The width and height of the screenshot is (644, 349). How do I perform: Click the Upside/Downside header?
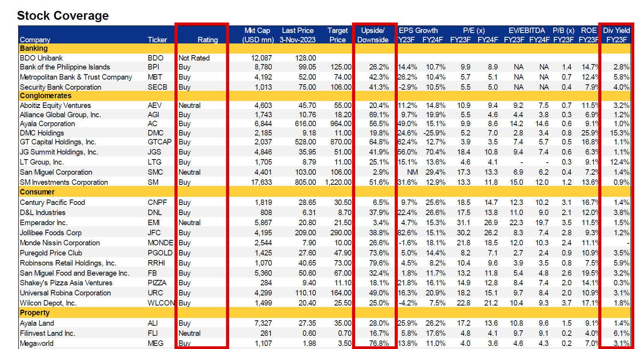[x=373, y=35]
